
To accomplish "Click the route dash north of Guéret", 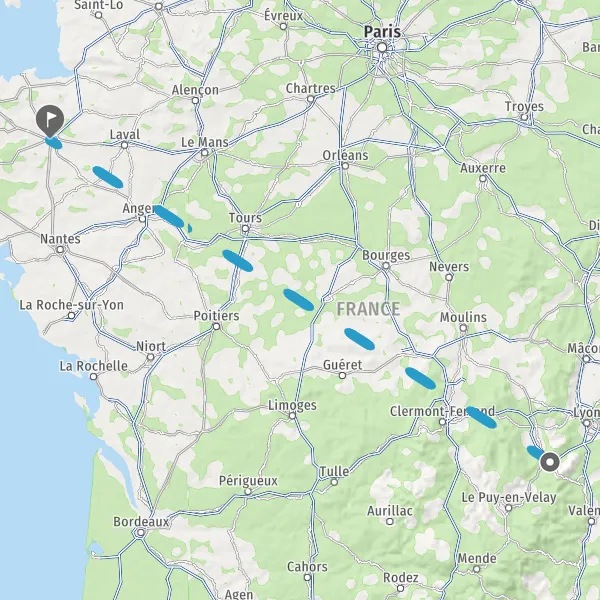I will click(x=359, y=339).
